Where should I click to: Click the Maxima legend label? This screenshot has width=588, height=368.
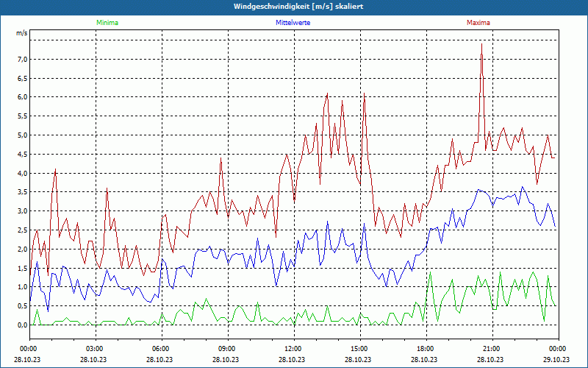[x=478, y=23]
